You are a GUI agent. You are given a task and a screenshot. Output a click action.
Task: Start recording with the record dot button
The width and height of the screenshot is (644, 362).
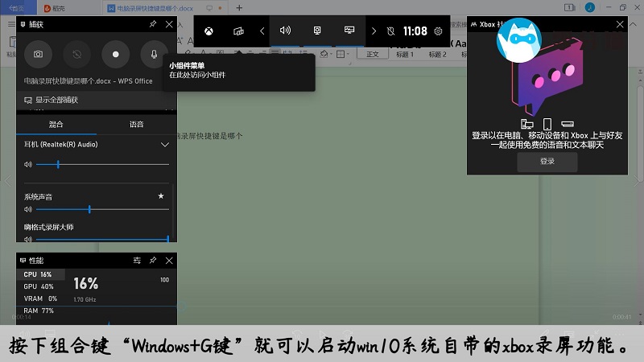point(115,54)
